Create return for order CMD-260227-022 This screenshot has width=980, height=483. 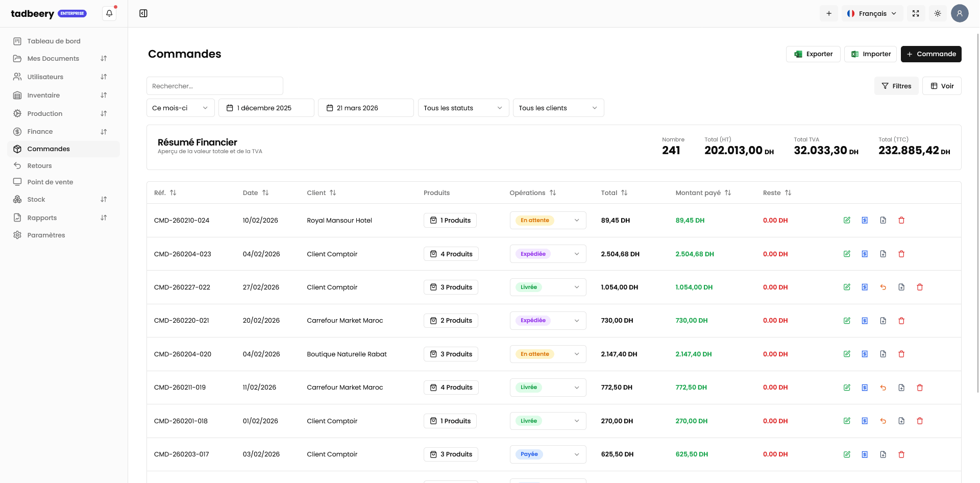coord(883,287)
